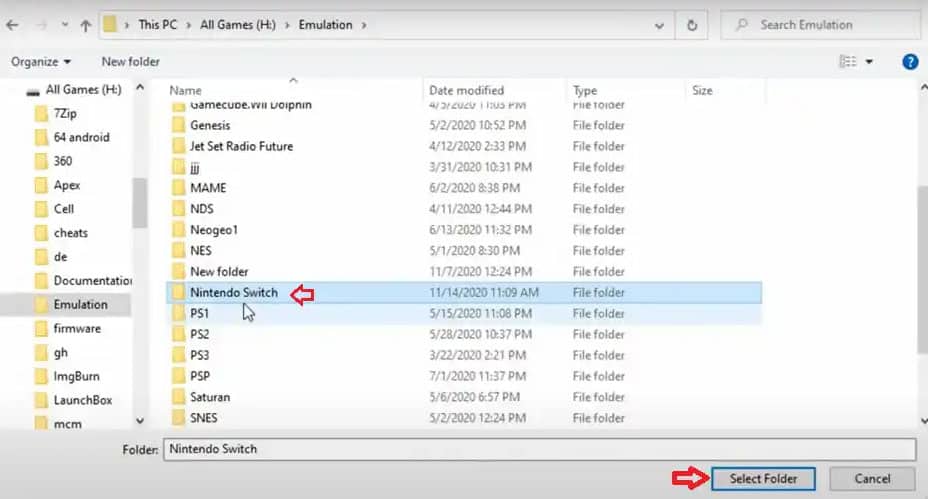Click Neogeo1 folder icon
The width and height of the screenshot is (928, 499).
(178, 230)
